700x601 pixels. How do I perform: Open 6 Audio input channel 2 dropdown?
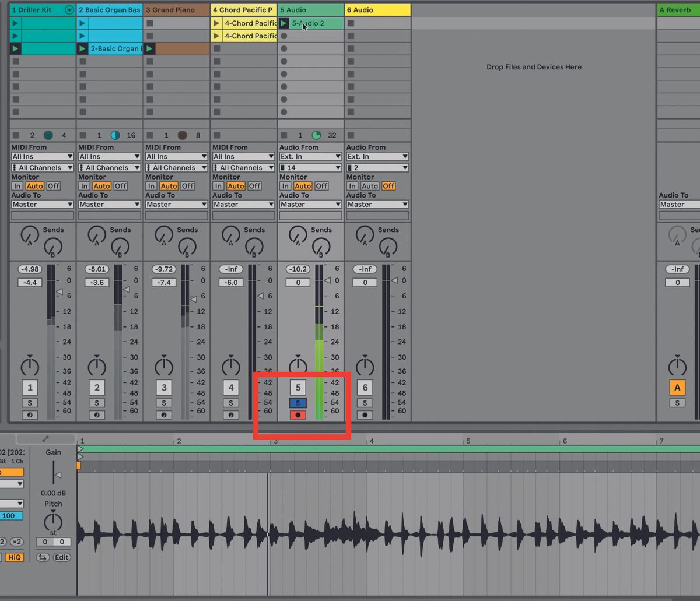(x=378, y=167)
